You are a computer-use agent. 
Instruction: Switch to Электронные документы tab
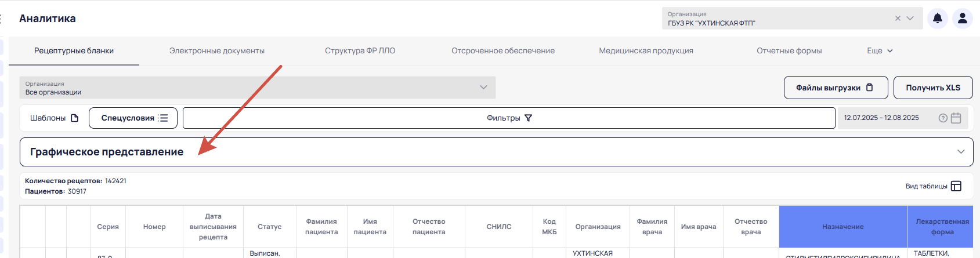[217, 51]
